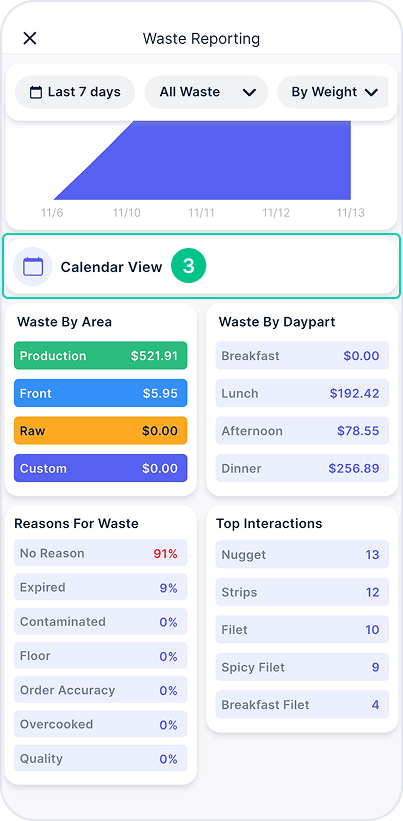Click the Calendar View round icon
This screenshot has width=403, height=821.
tap(32, 267)
